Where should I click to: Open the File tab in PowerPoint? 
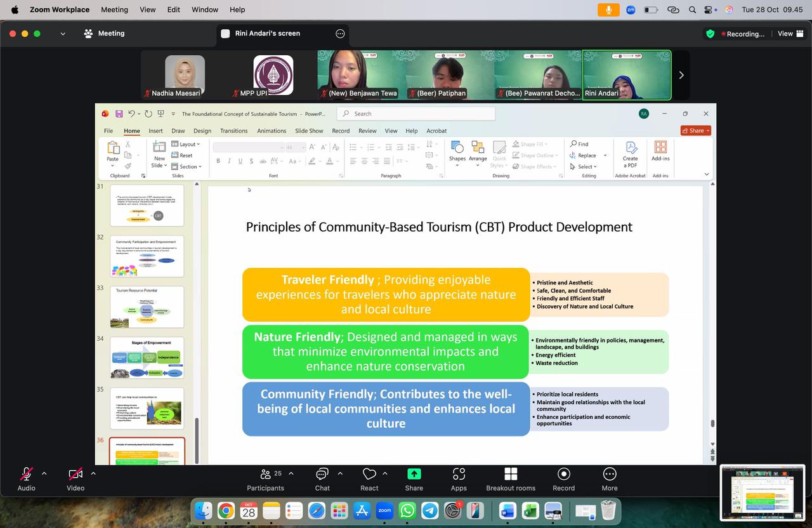click(x=108, y=131)
